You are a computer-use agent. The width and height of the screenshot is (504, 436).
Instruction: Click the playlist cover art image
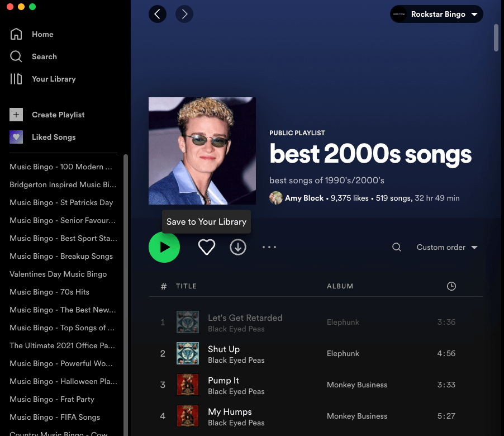pos(202,151)
